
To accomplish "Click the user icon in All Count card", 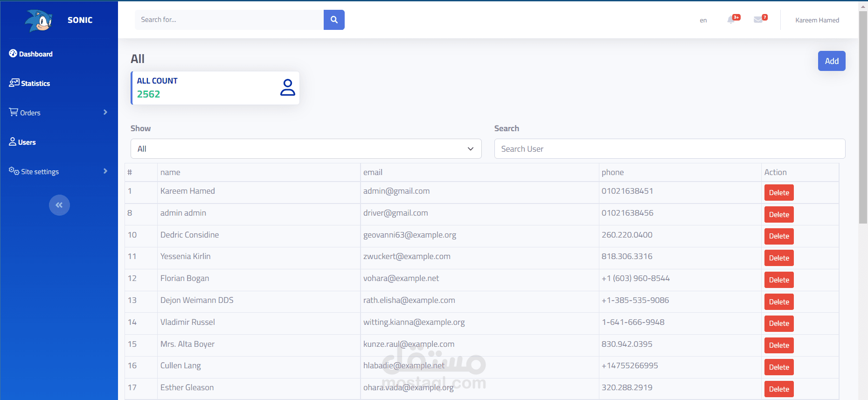I will (288, 87).
